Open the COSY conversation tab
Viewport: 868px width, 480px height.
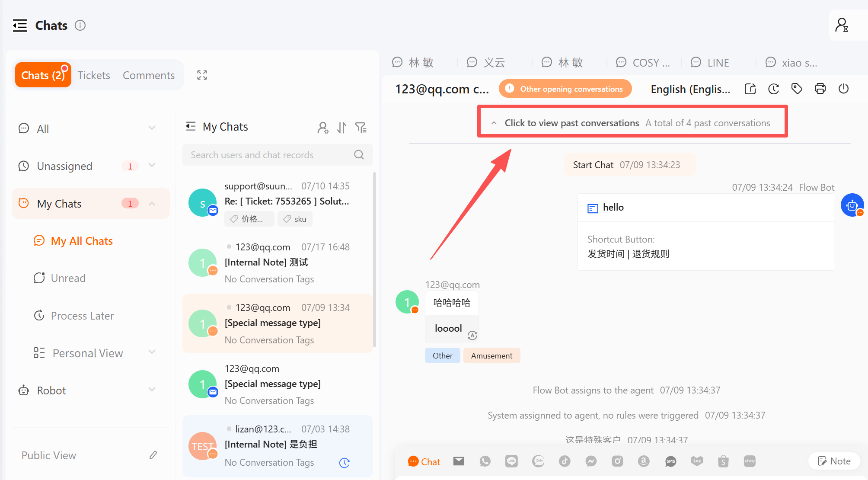[643, 63]
